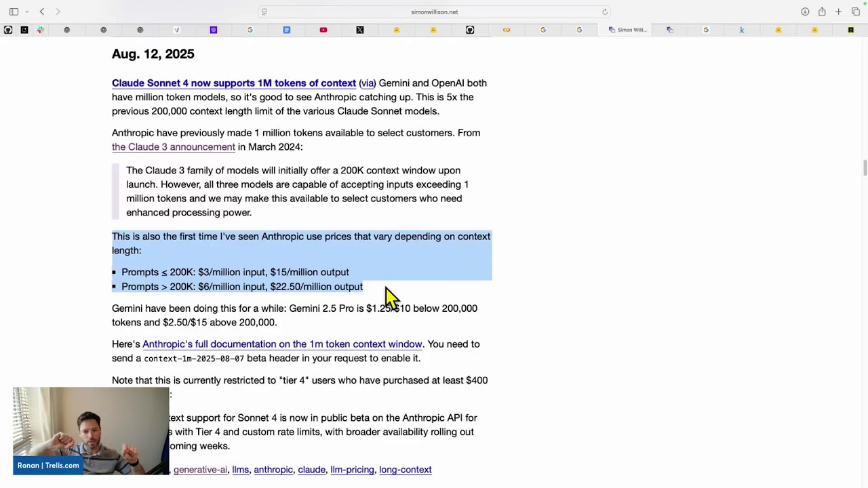Image resolution: width=868 pixels, height=488 pixels.
Task: Switch to the Simon Willison tab
Action: click(x=627, y=30)
